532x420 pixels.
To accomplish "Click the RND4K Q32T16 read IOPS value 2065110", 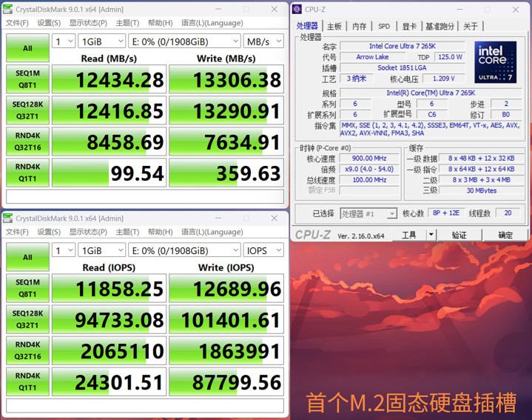I will pyautogui.click(x=109, y=350).
